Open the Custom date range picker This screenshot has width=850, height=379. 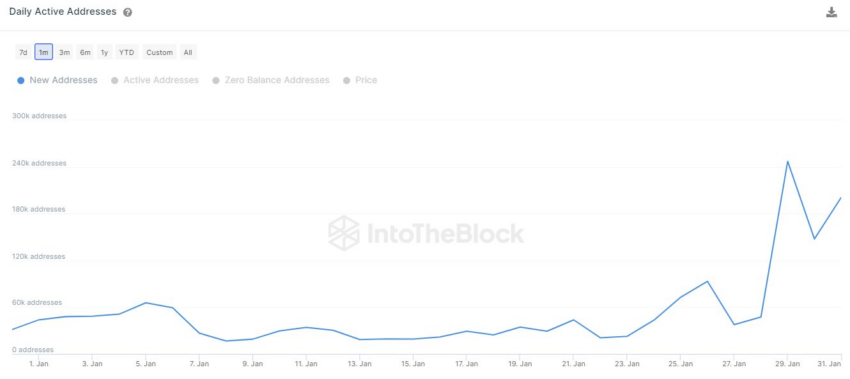(159, 53)
